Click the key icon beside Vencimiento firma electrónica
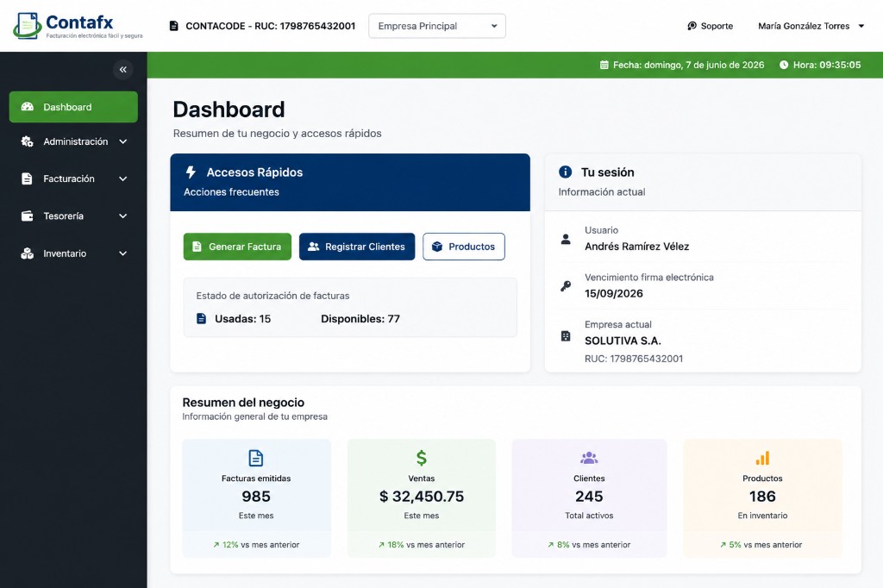The image size is (883, 588). [x=566, y=286]
